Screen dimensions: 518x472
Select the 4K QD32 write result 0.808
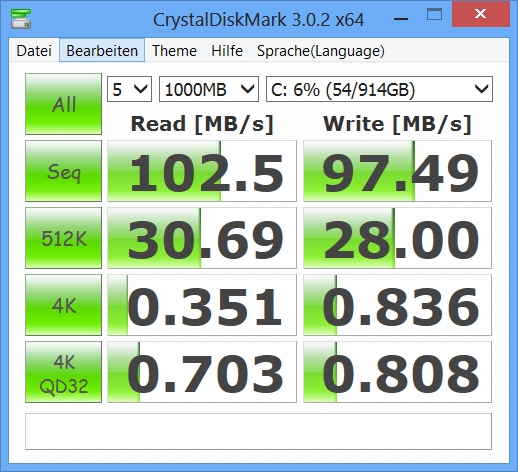pos(397,372)
